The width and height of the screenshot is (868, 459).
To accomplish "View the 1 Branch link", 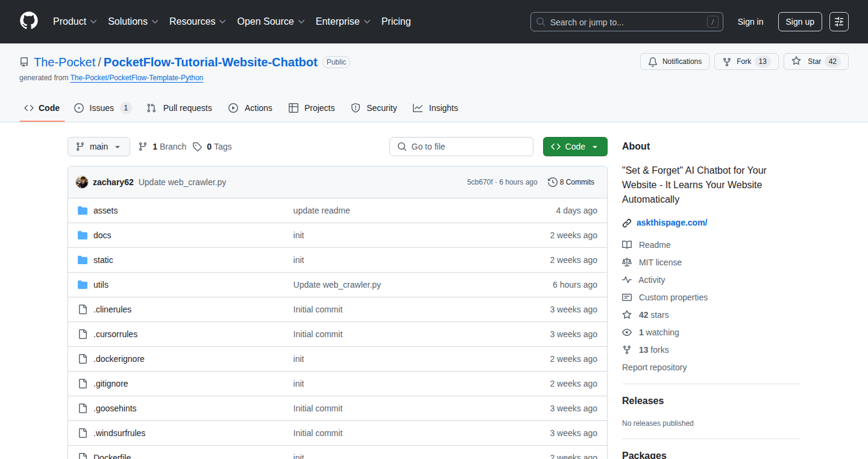I will click(163, 147).
